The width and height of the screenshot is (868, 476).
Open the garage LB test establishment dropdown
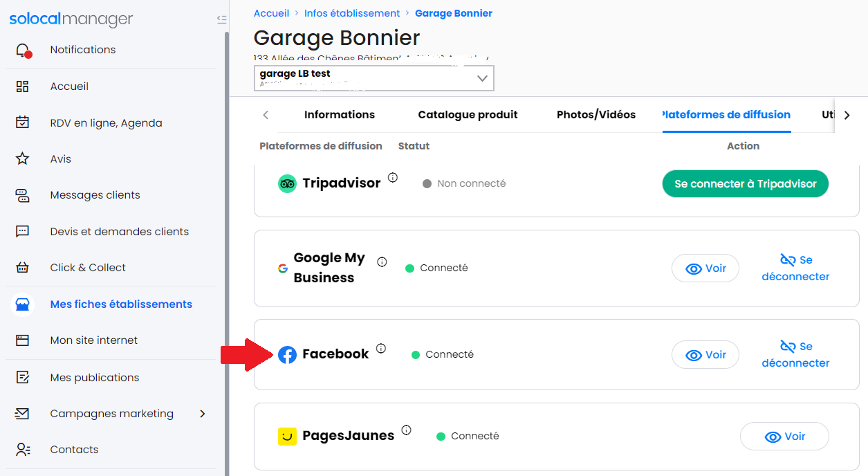click(374, 78)
